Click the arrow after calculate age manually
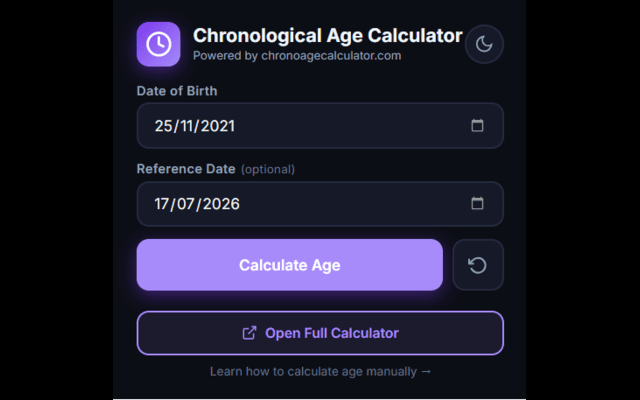The height and width of the screenshot is (400, 640). [426, 372]
